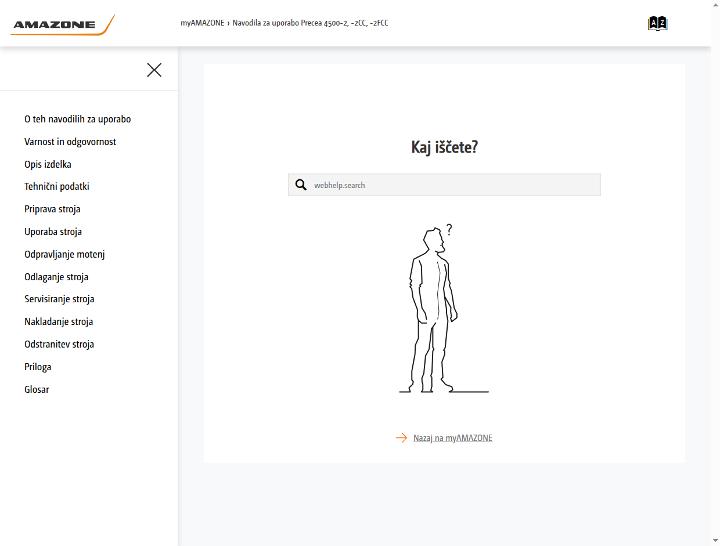The height and width of the screenshot is (546, 720).
Task: Select Navodila za uporabo Precea breadcrumb
Action: 310,23
